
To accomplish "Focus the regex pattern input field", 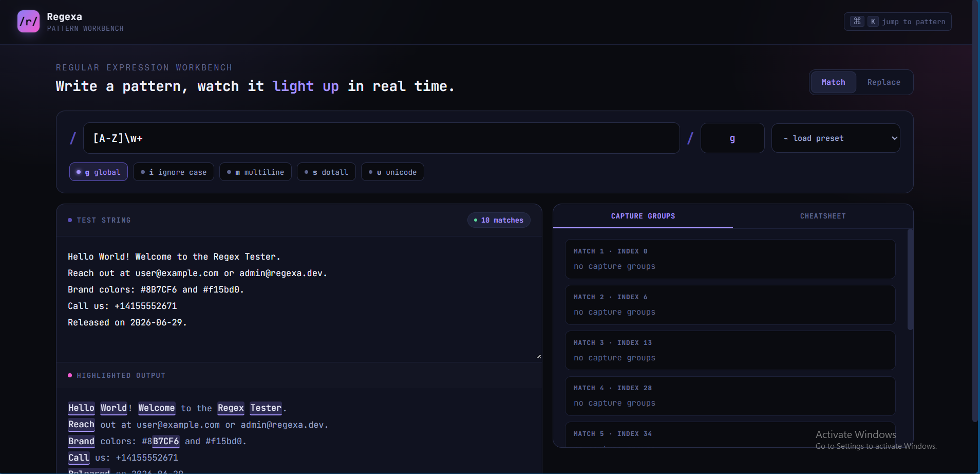I will [381, 138].
